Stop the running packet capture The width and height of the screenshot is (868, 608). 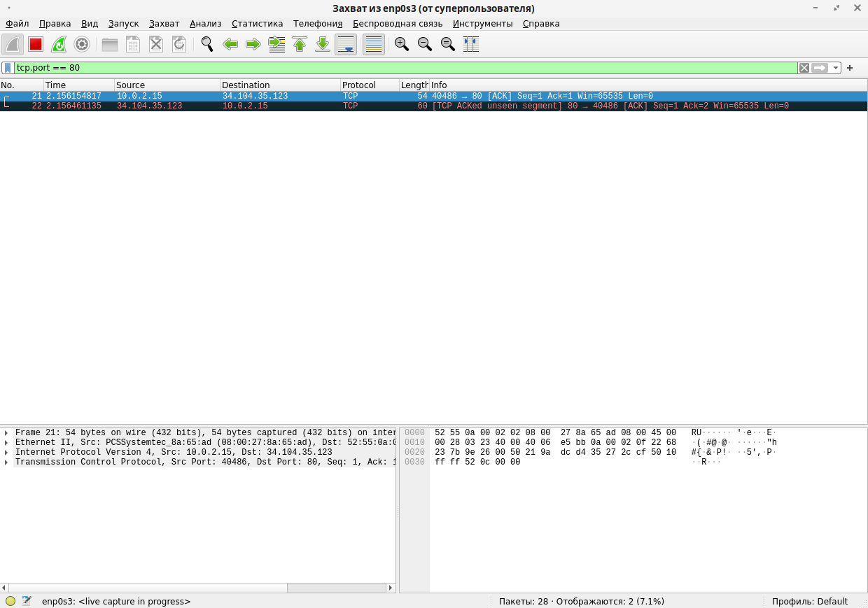pyautogui.click(x=36, y=44)
